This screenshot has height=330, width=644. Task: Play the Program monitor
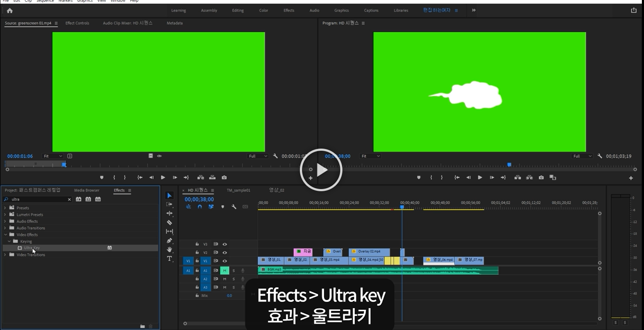coord(480,178)
